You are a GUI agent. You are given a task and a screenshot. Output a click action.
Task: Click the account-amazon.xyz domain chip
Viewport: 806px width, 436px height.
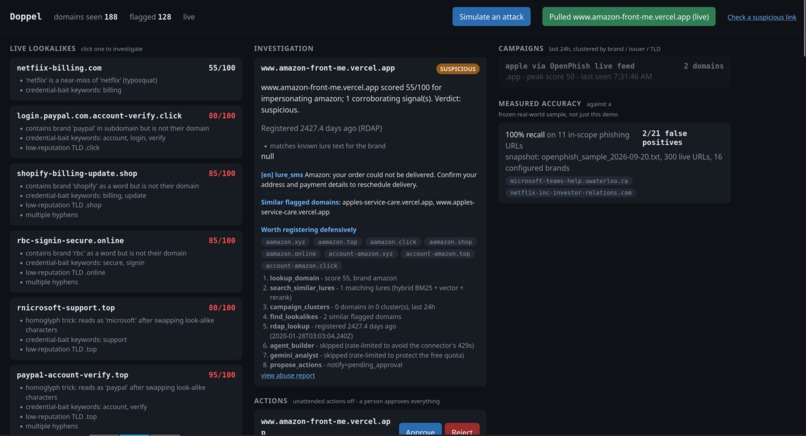360,253
